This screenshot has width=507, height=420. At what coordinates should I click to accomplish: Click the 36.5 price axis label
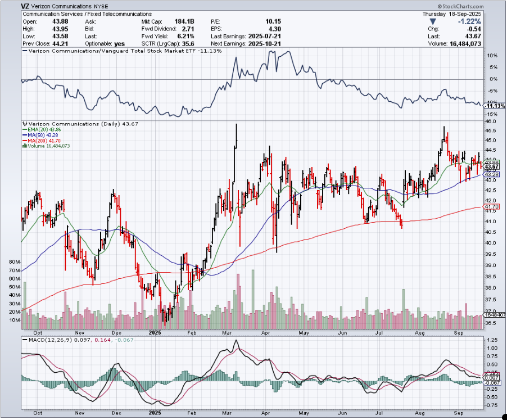tap(491, 323)
